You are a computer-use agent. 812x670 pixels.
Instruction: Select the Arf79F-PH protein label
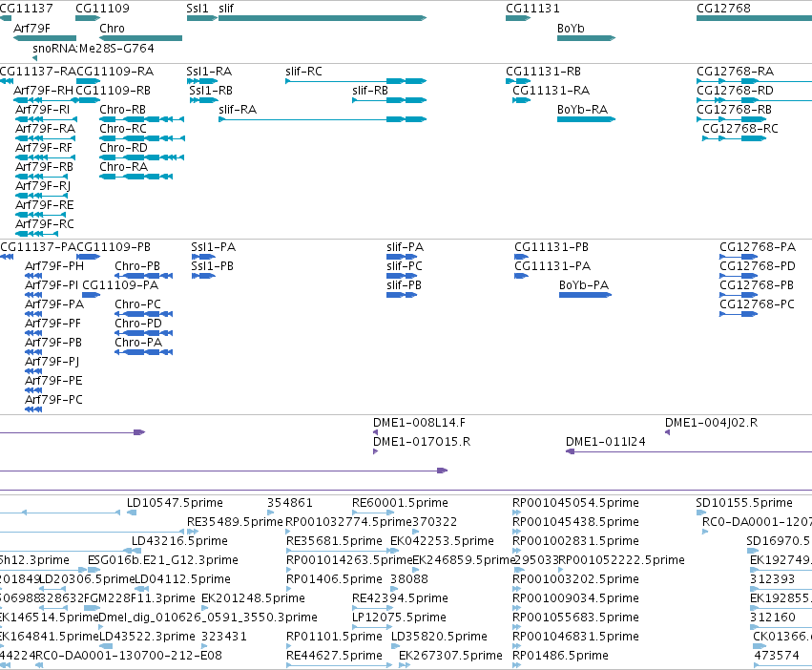tap(54, 266)
